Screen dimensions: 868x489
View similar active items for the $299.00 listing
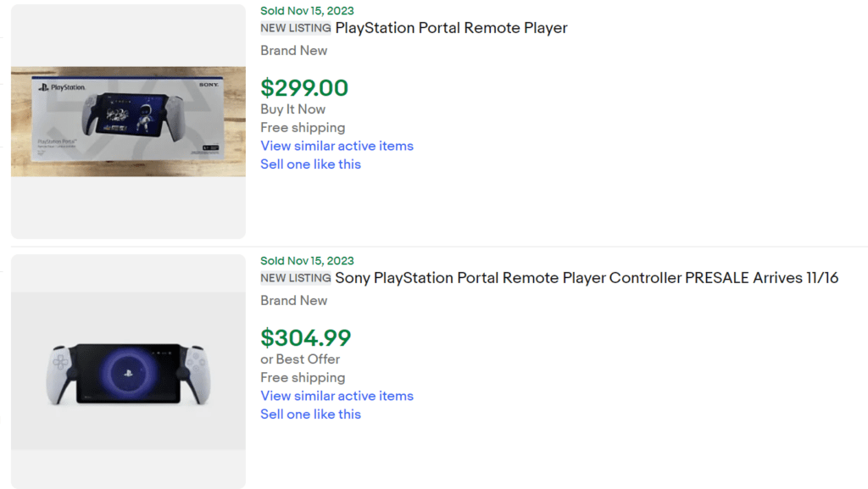(337, 146)
